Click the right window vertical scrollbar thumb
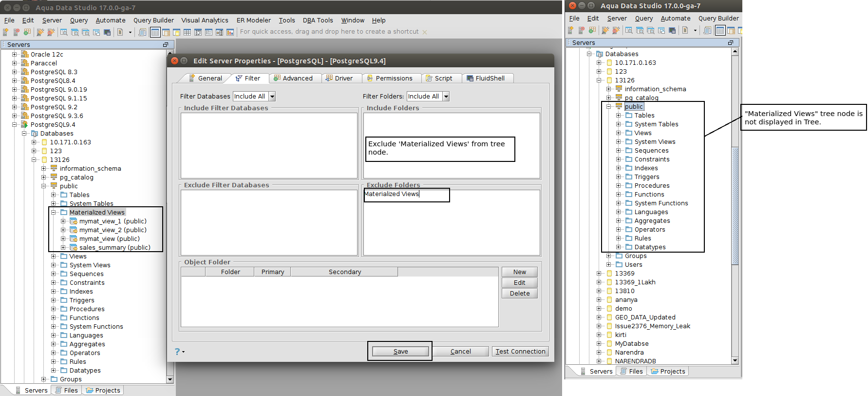Image resolution: width=868 pixels, height=396 pixels. 735,205
